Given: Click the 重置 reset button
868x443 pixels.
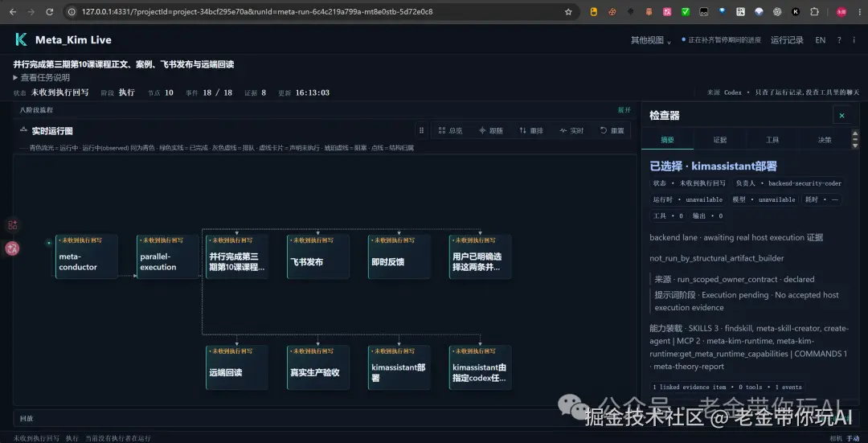Looking at the screenshot, I should pyautogui.click(x=612, y=131).
